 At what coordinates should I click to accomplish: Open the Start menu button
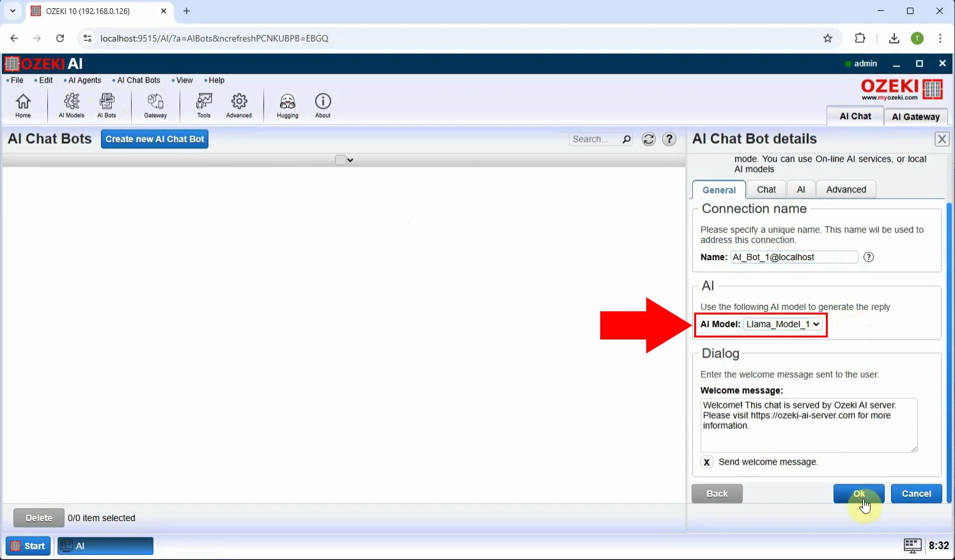click(x=28, y=546)
